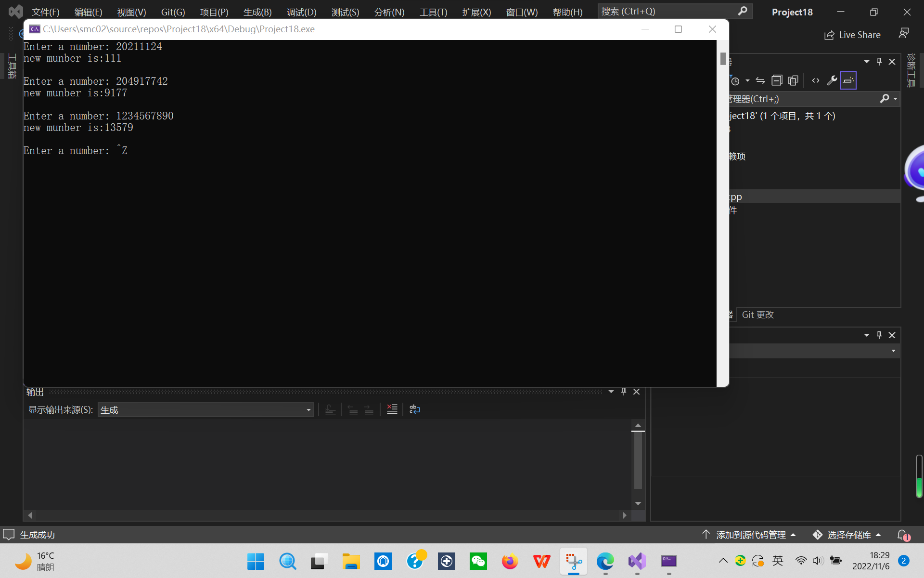Open project properties wrench icon

pyautogui.click(x=832, y=80)
